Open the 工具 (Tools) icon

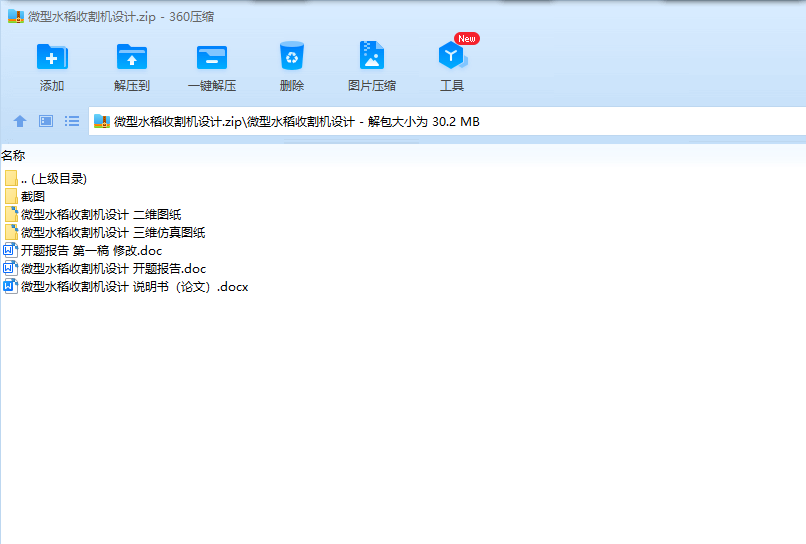click(x=452, y=56)
